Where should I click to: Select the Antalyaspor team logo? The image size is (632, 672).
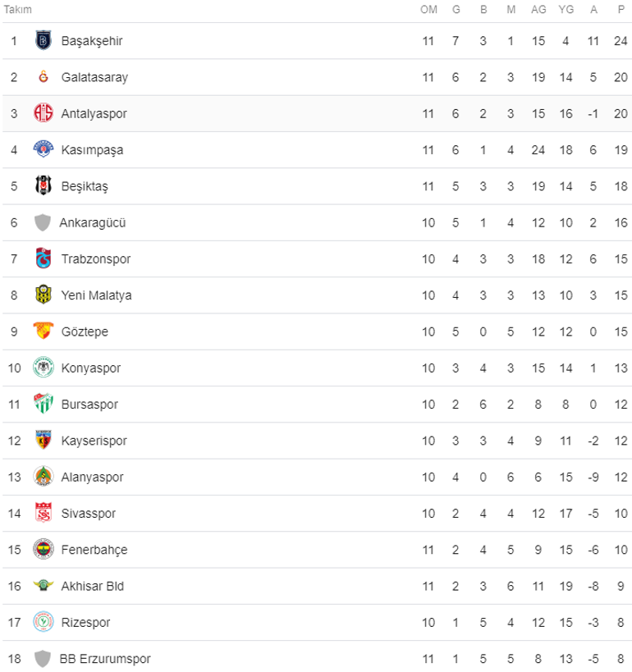click(43, 113)
